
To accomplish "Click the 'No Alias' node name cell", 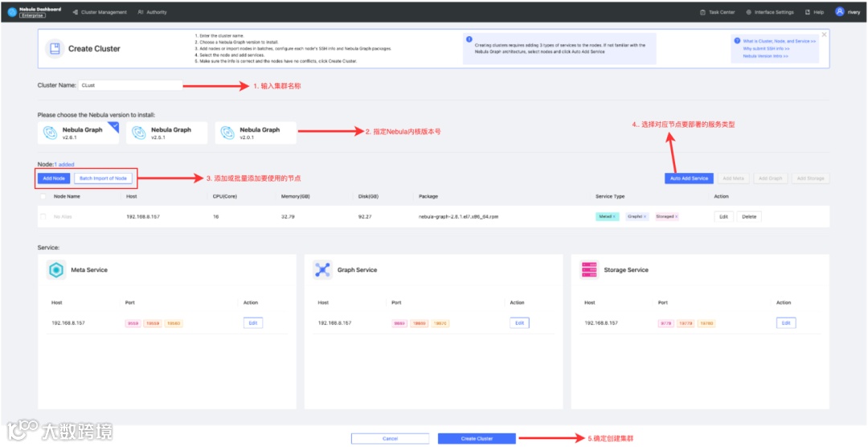I will coord(63,216).
